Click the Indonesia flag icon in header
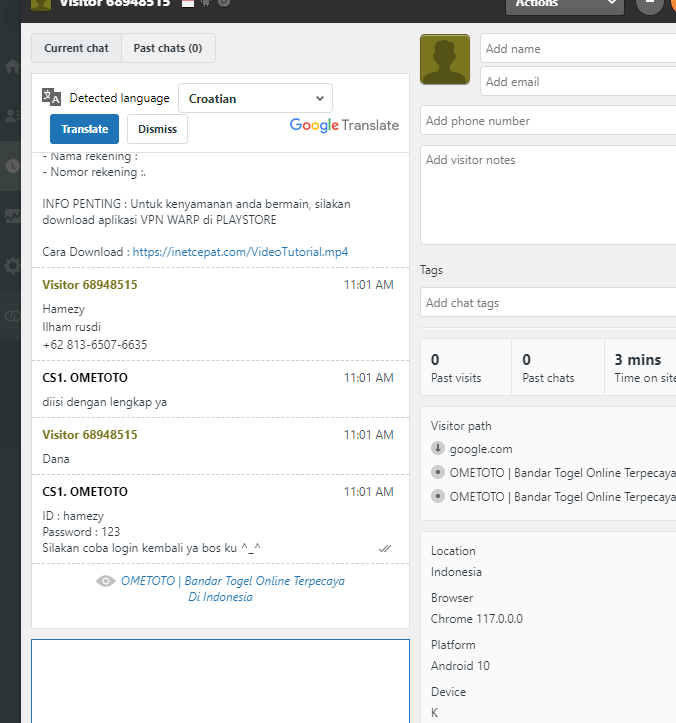676x723 pixels. point(188,4)
